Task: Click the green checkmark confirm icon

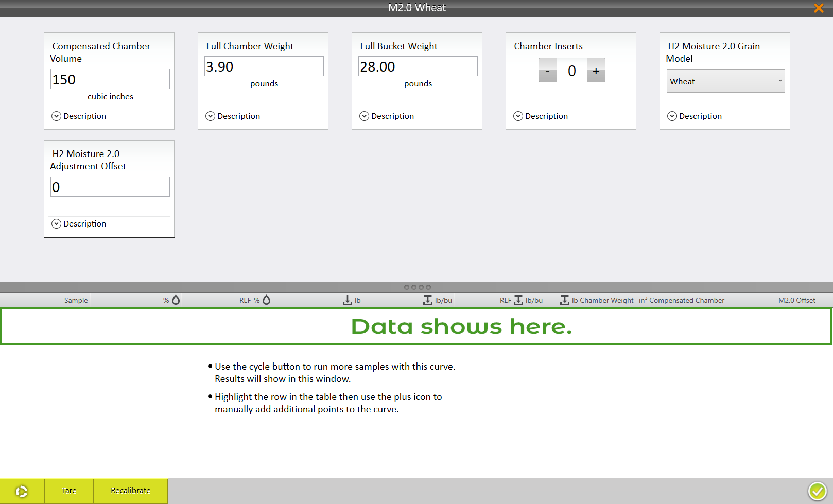Action: pos(817,491)
